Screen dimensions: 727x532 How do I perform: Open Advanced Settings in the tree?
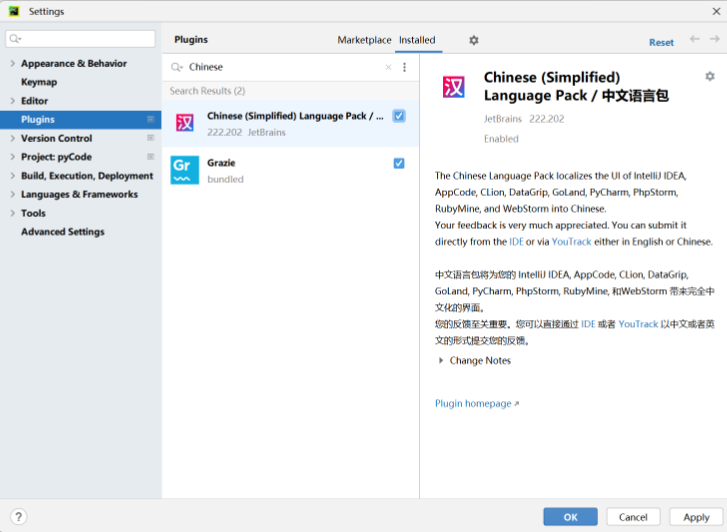(63, 232)
